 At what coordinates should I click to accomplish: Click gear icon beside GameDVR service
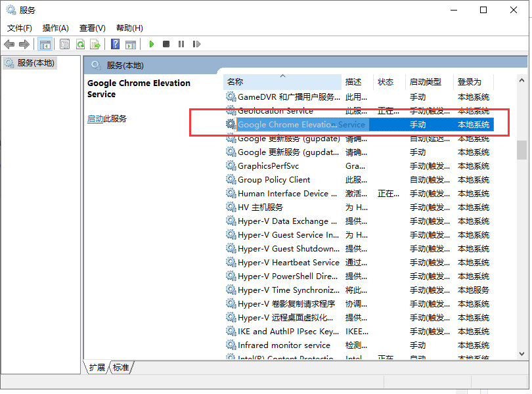(x=231, y=97)
